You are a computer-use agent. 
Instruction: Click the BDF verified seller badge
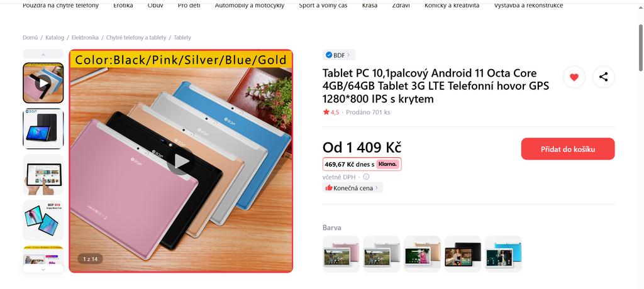pyautogui.click(x=338, y=55)
